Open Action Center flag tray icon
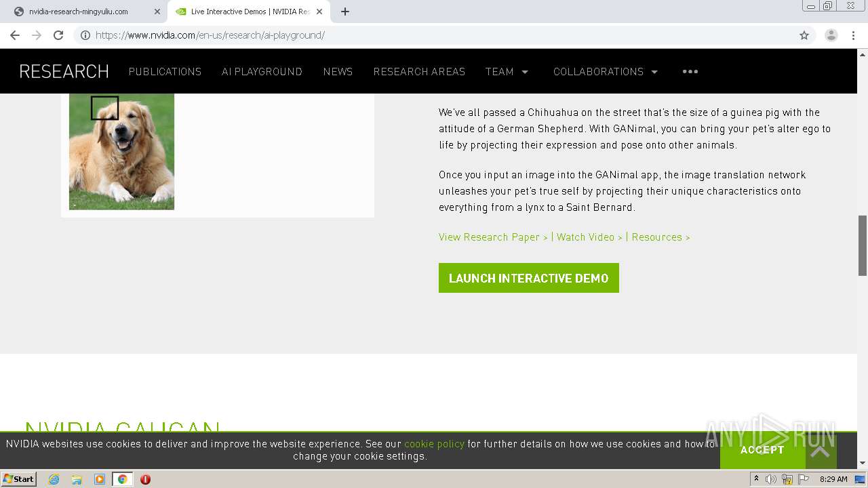Screen dimensions: 868x488 (804, 479)
